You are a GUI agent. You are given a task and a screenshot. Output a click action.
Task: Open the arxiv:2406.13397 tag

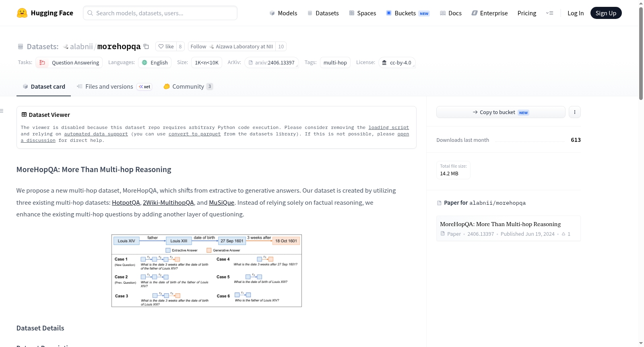click(272, 62)
